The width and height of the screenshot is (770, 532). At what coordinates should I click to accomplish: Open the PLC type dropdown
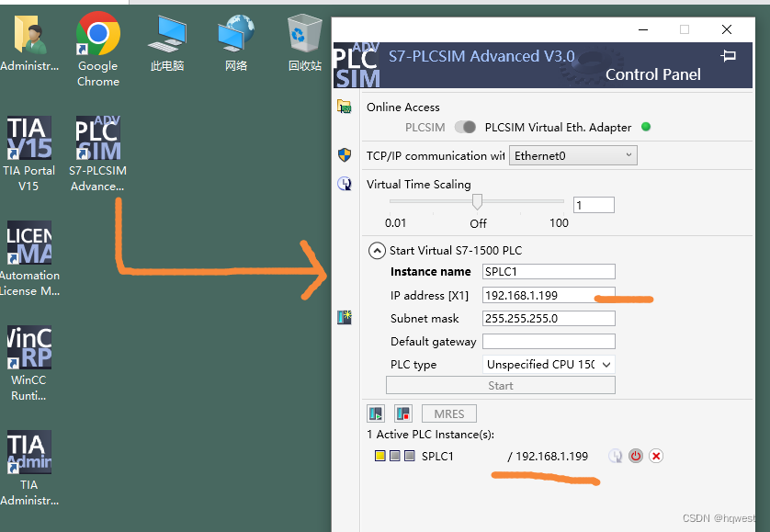pyautogui.click(x=549, y=365)
